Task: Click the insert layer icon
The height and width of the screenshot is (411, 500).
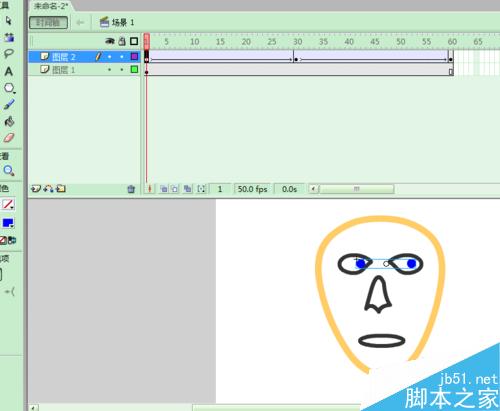Action: pos(36,189)
